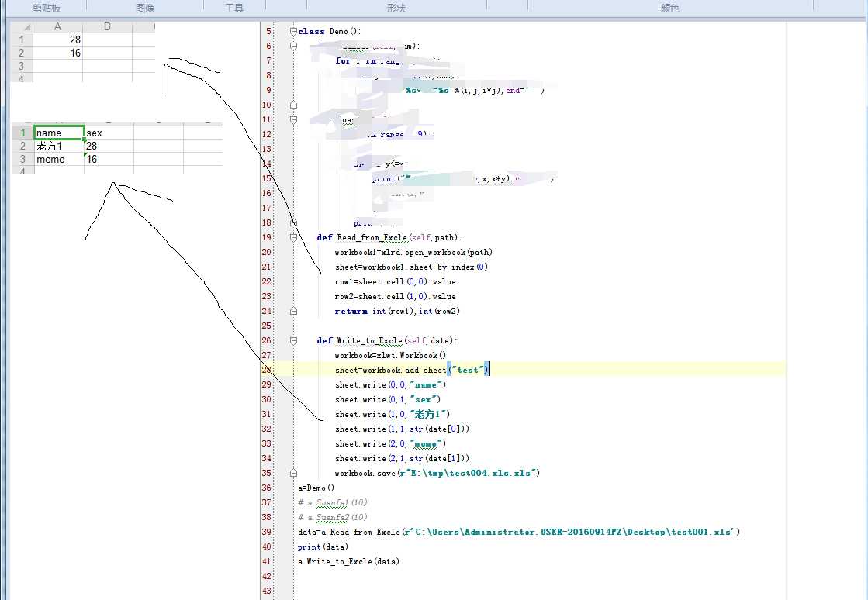Click the sheet.write(0,0,"name") line

(390, 385)
